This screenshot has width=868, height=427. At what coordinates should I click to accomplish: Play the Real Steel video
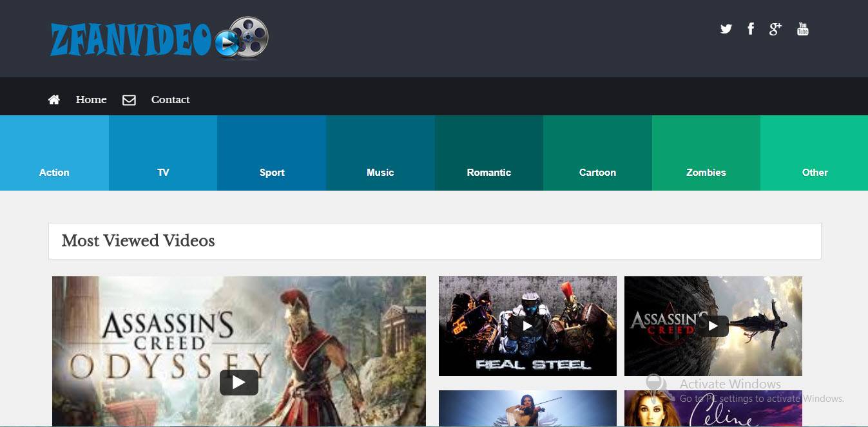click(528, 326)
